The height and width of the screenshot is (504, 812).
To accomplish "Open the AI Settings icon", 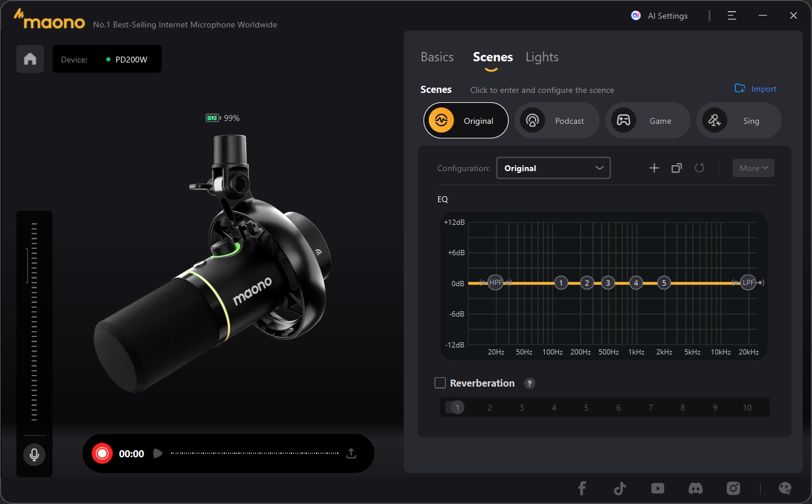I will point(636,16).
